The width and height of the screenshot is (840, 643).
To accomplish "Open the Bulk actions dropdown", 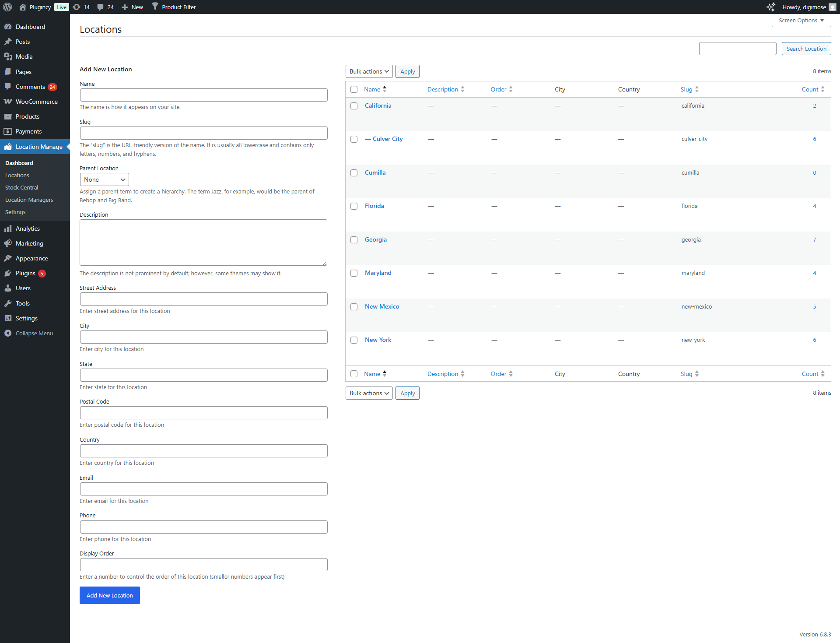I will tap(369, 71).
